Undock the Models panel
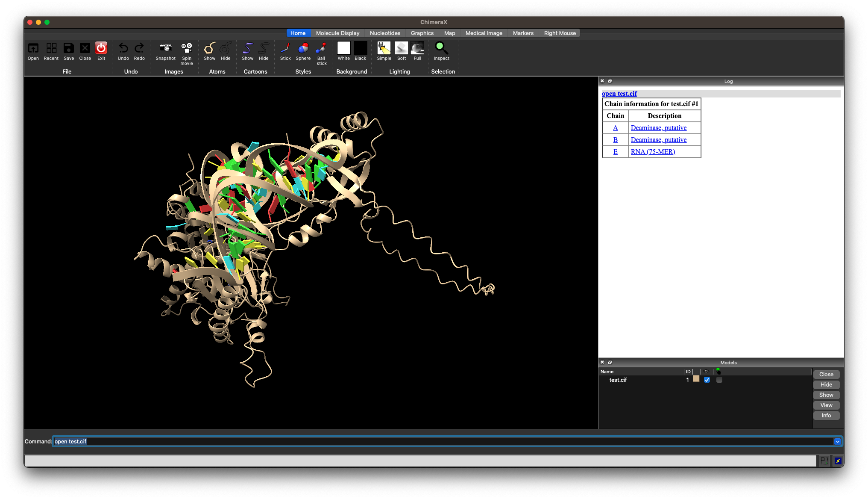The image size is (868, 499). point(610,362)
